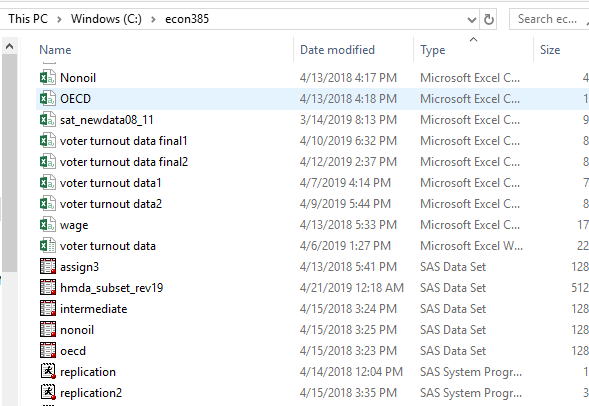This screenshot has width=589, height=406.
Task: Click the SAS program icon for replication
Action: [48, 371]
